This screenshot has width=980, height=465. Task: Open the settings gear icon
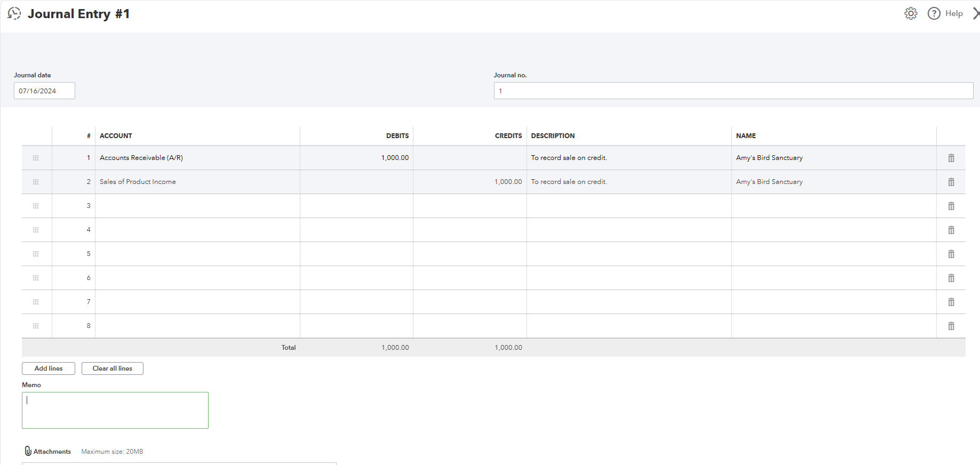pyautogui.click(x=911, y=13)
